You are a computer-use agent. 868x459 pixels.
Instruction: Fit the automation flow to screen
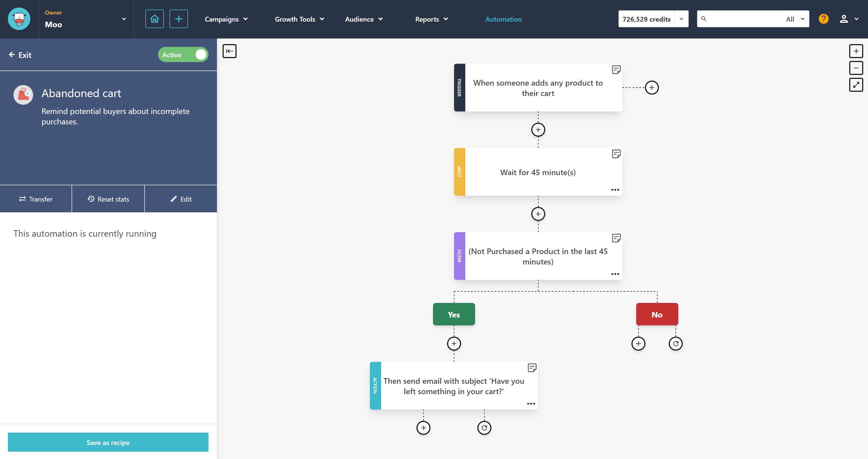click(856, 85)
